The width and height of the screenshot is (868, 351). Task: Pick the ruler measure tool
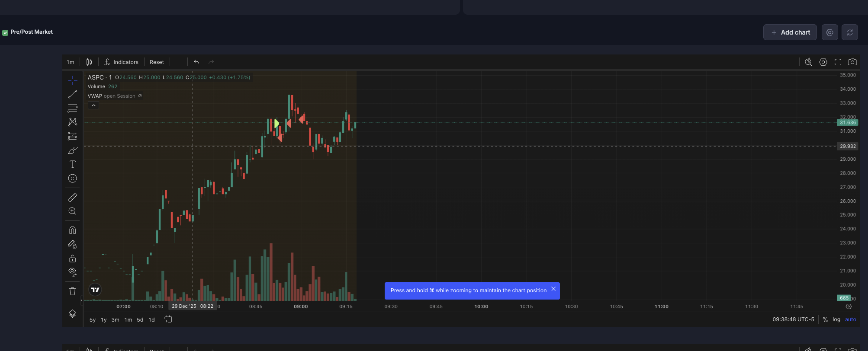pos(72,198)
